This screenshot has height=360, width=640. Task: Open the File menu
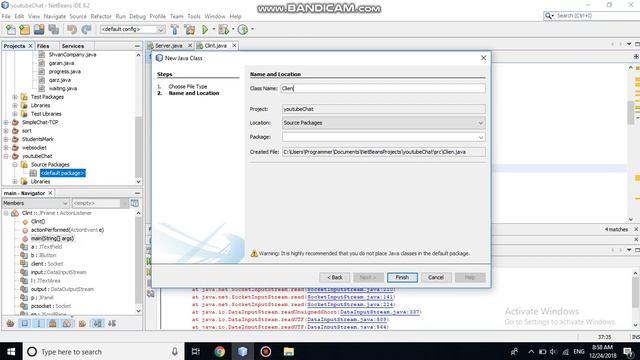(6, 16)
